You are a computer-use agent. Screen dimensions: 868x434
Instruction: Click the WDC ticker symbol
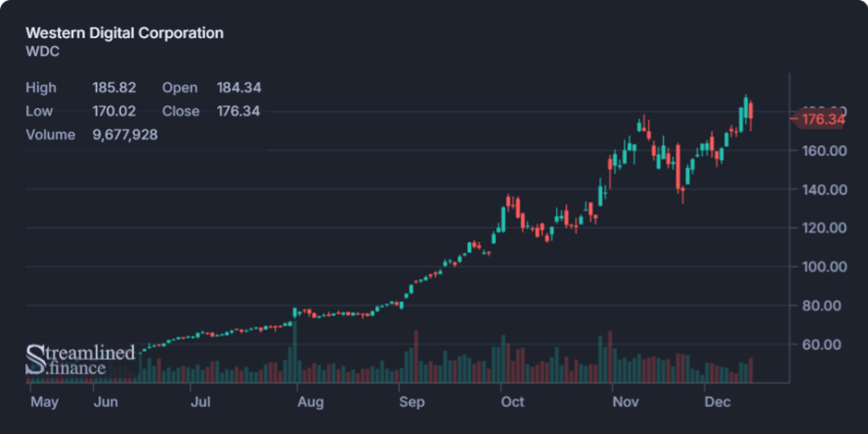42,52
